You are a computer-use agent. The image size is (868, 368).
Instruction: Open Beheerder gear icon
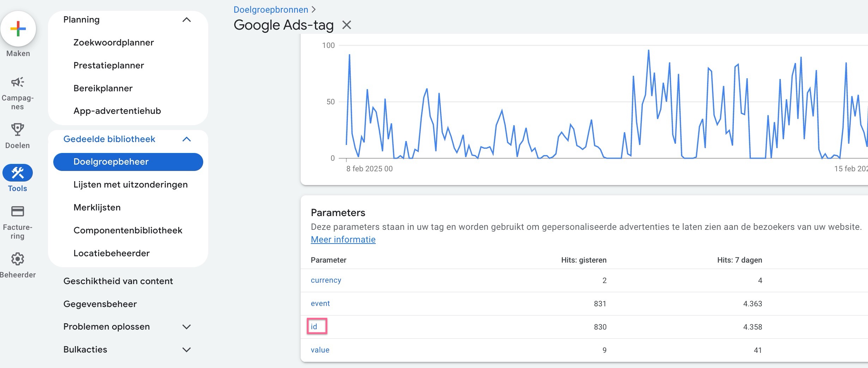[x=17, y=259]
